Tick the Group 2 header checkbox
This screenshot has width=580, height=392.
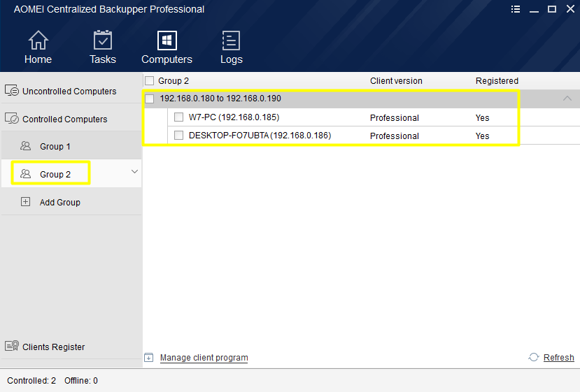150,80
